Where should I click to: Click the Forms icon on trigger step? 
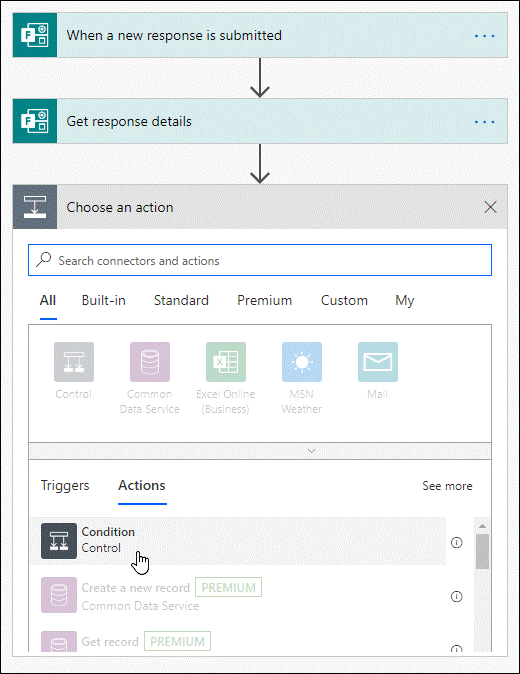click(35, 35)
